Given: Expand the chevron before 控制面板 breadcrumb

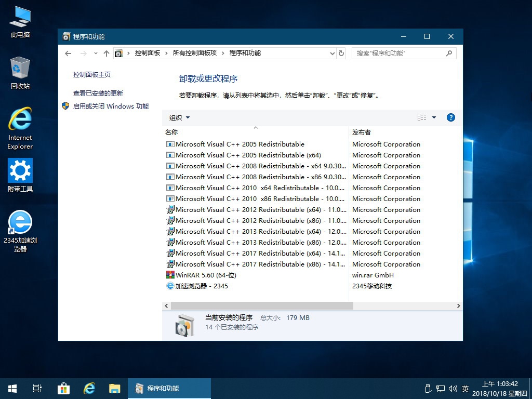Looking at the screenshot, I should (x=128, y=53).
